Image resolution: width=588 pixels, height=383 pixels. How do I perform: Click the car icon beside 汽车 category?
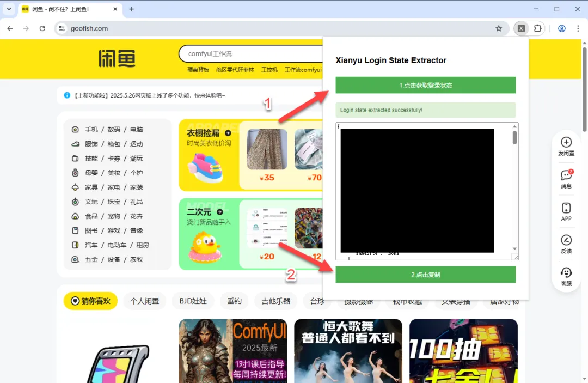pos(75,245)
